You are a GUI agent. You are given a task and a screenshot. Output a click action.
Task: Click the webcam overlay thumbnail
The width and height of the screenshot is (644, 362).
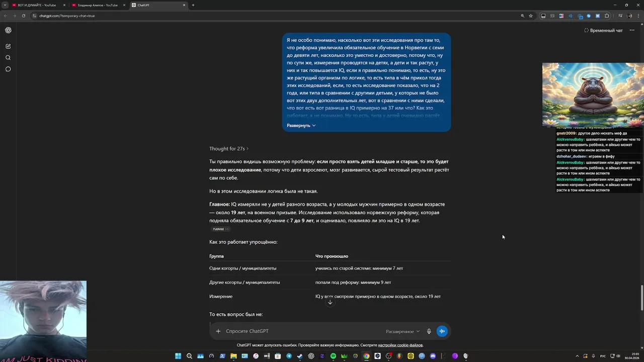tap(43, 321)
